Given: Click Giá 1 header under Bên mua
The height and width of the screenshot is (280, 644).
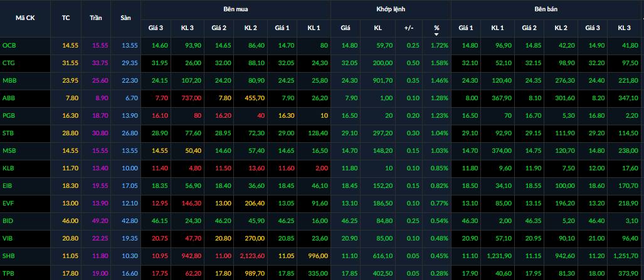Looking at the screenshot, I should [x=282, y=28].
